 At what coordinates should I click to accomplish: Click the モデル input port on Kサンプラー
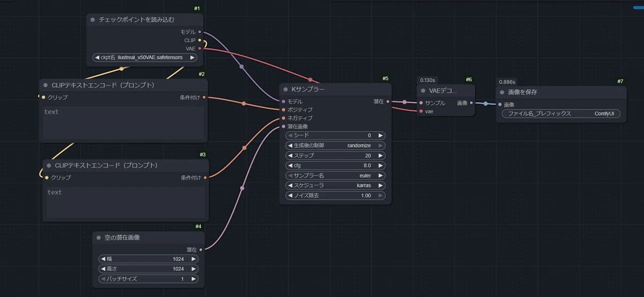(283, 102)
